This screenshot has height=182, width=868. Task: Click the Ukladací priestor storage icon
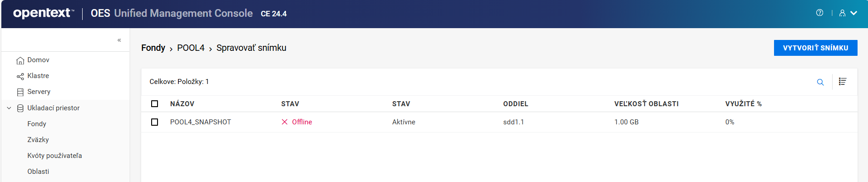coord(20,108)
